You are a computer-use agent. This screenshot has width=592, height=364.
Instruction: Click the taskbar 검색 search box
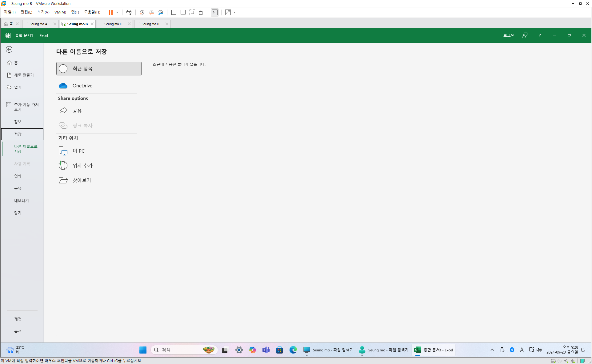182,350
